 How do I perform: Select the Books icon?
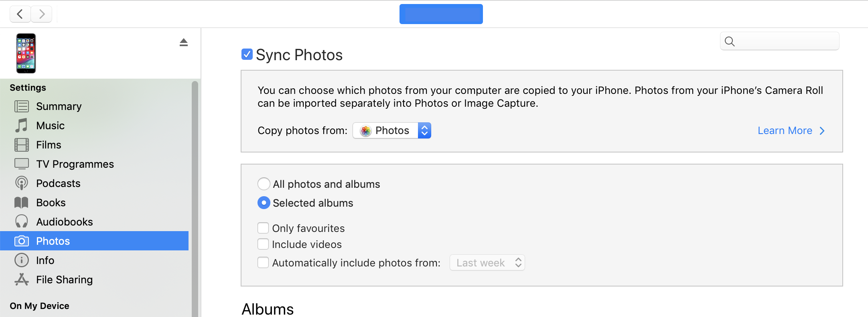click(x=22, y=203)
